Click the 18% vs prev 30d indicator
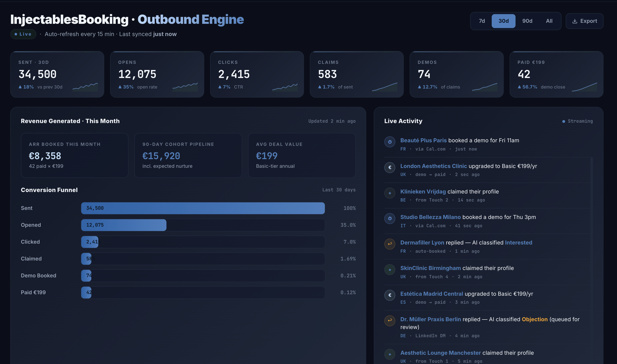Image resolution: width=617 pixels, height=364 pixels. coord(41,87)
